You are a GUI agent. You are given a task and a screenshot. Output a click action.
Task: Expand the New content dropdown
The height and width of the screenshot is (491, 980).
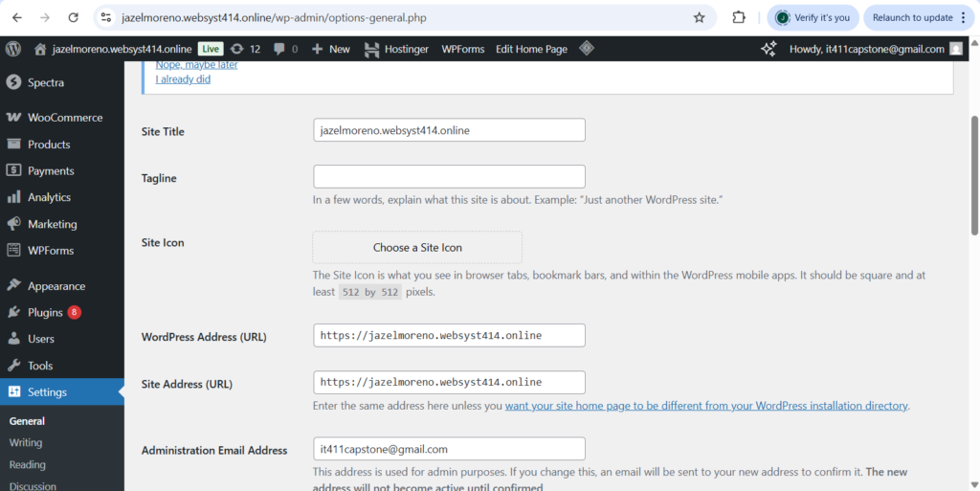[331, 49]
